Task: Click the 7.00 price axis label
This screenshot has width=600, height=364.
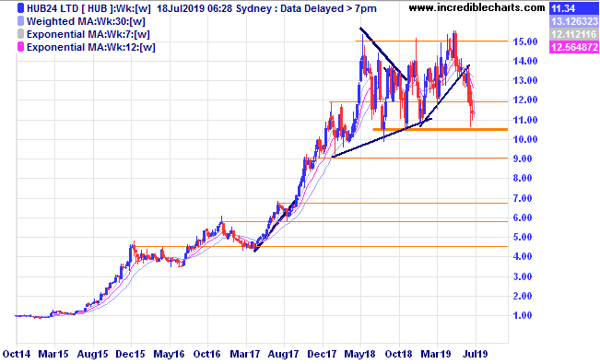Action: pos(522,198)
